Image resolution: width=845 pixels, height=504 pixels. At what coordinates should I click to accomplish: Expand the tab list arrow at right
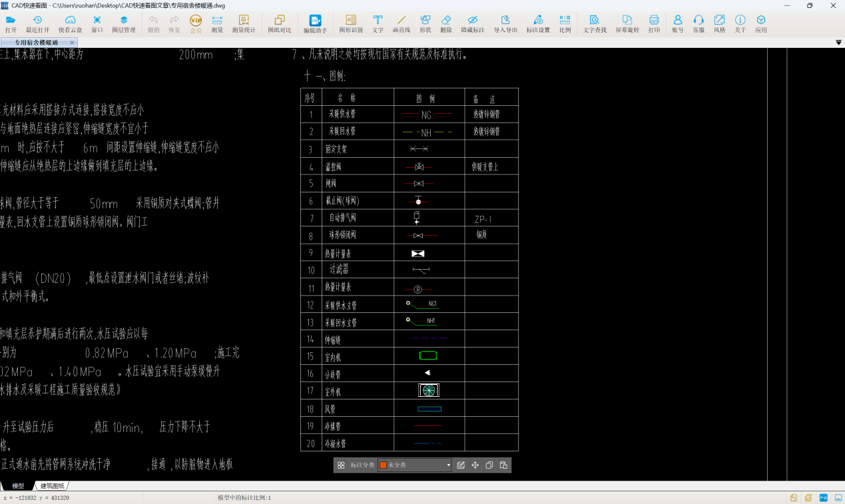tap(838, 43)
